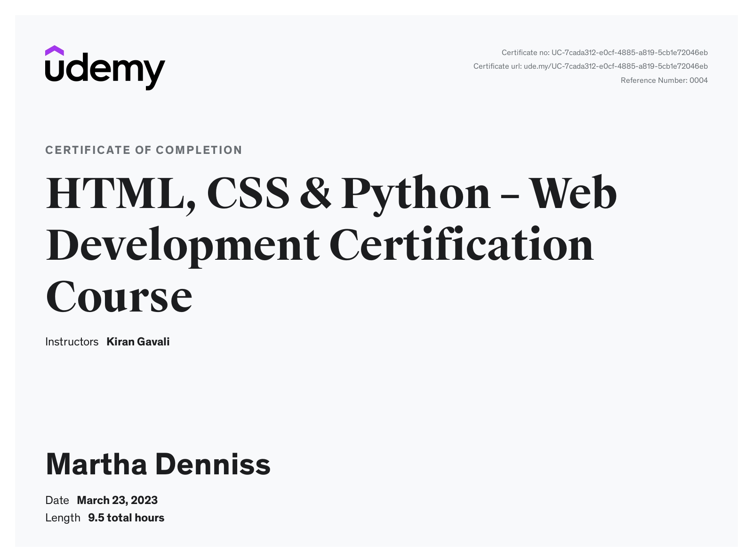Select the 9.5 total hours value
The width and height of the screenshot is (753, 560).
coord(126,518)
